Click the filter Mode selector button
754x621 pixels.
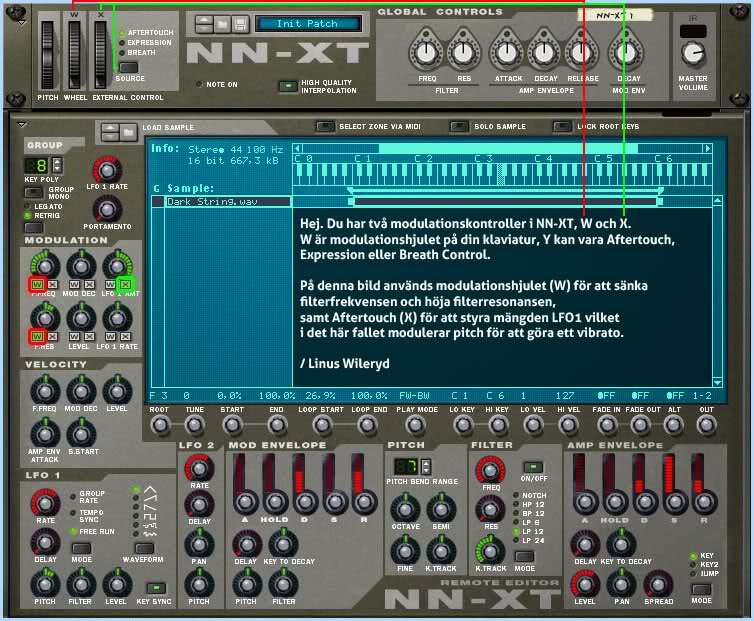(524, 557)
